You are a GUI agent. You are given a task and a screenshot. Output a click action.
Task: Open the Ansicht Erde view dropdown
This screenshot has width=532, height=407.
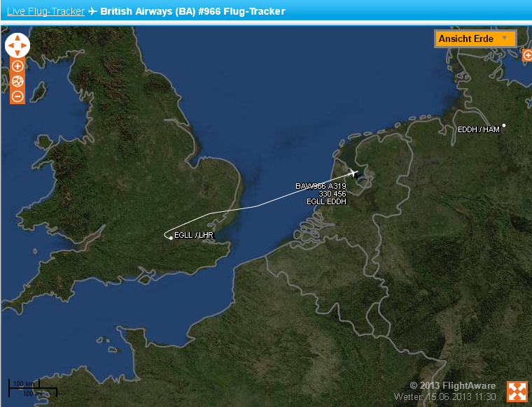475,39
